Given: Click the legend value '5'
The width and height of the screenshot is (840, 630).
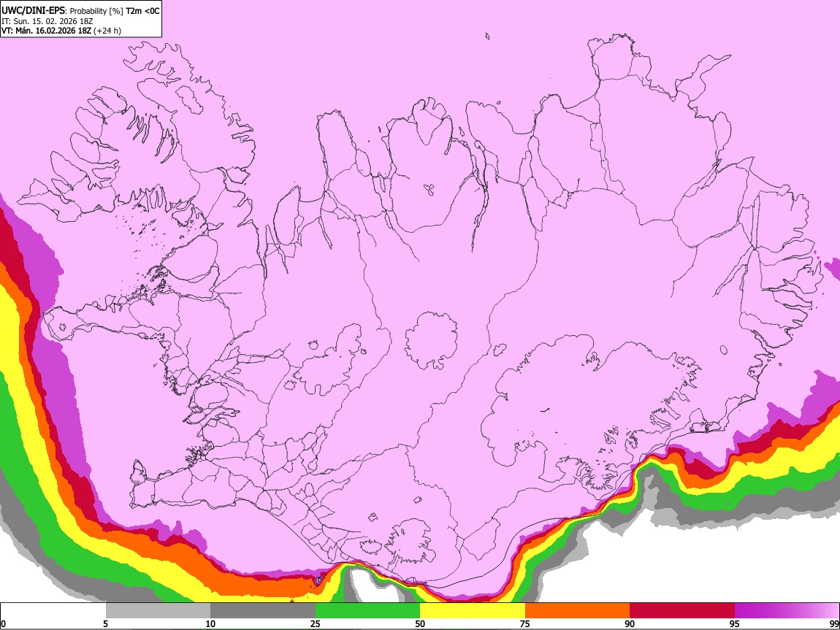Looking at the screenshot, I should [x=105, y=623].
